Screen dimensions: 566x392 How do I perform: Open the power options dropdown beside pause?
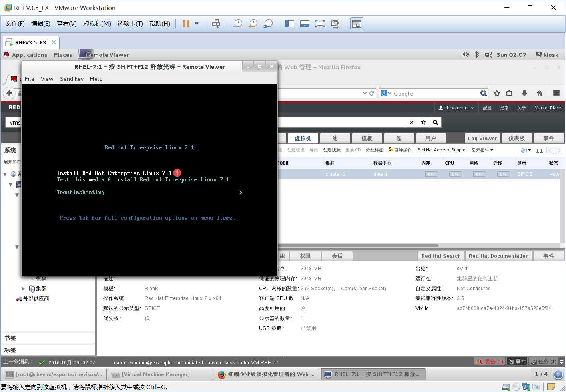coord(197,24)
